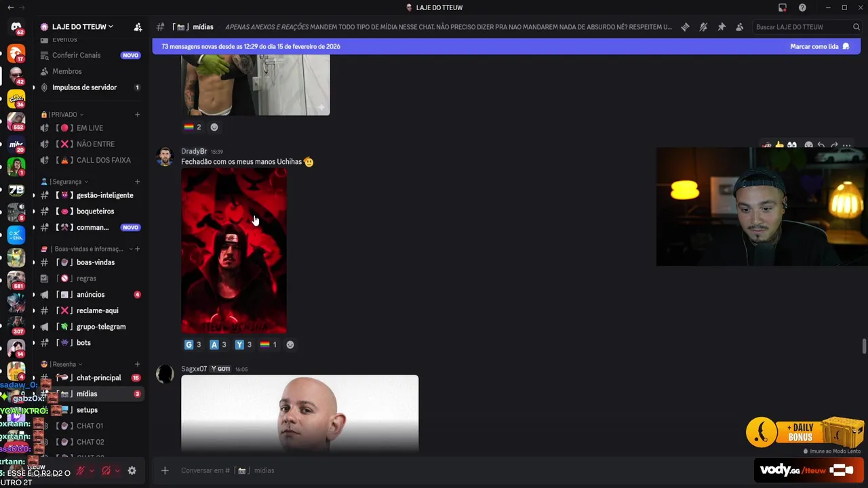
Task: Open the gestão-inteligente channel
Action: (x=91, y=195)
